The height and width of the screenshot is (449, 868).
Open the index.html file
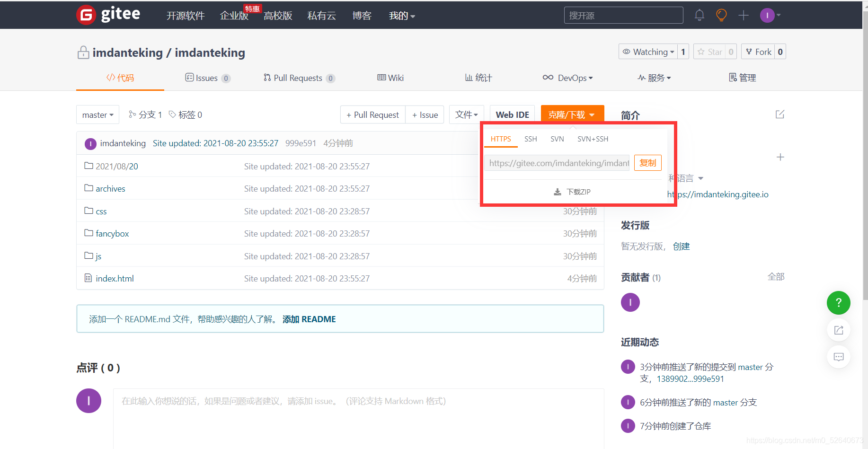109,278
